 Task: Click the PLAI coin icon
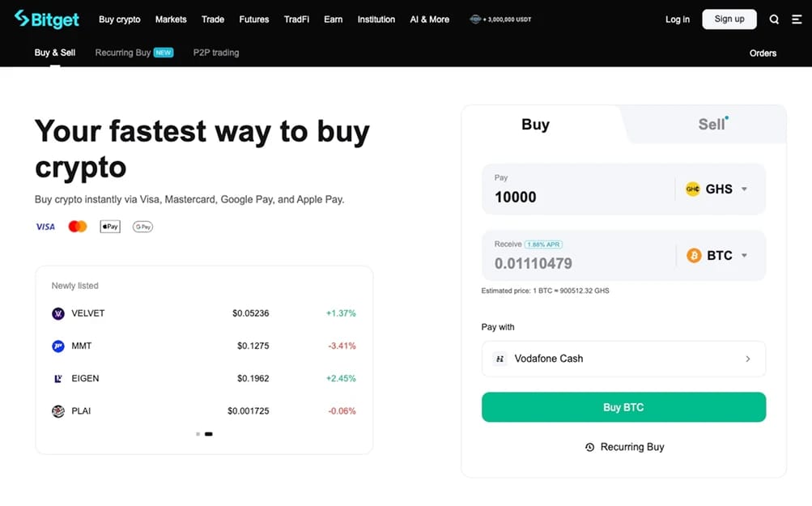click(x=58, y=411)
